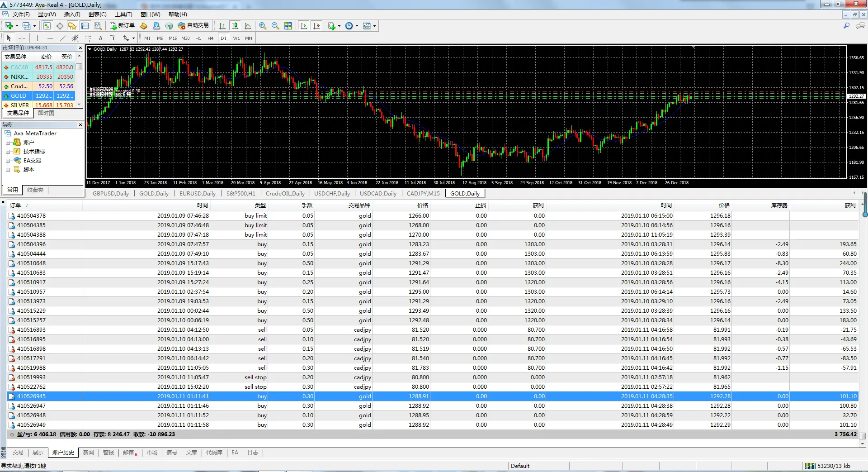The height and width of the screenshot is (472, 868).
Task: Open the 插入(I) menu
Action: pos(72,14)
